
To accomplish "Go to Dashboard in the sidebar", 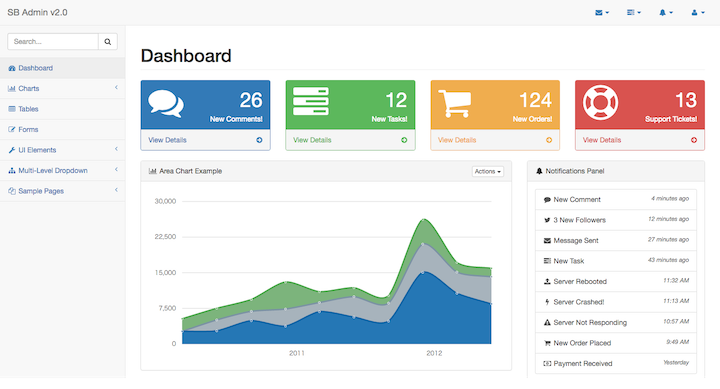I will [x=62, y=68].
